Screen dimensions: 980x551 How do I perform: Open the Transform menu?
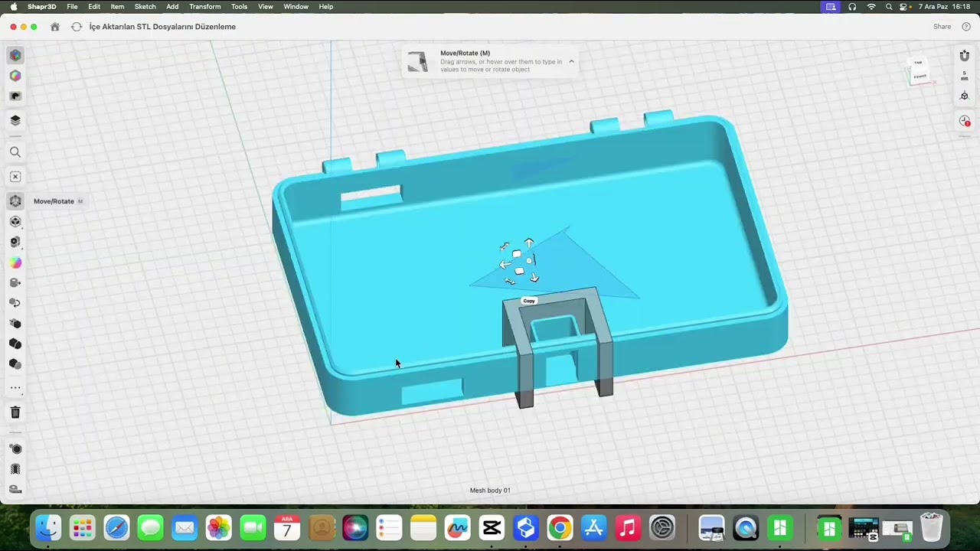[x=204, y=7]
